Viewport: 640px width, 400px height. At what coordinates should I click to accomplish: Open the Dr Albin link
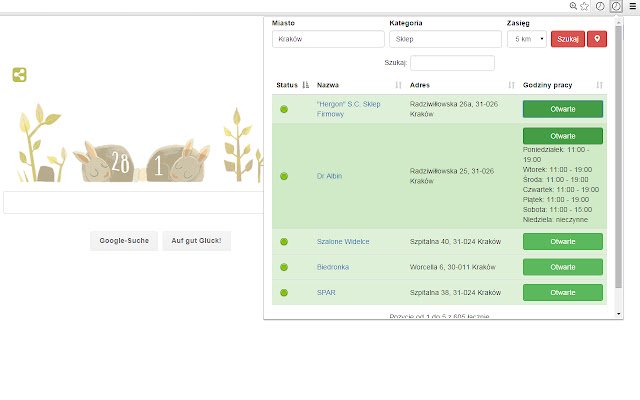[x=329, y=176]
